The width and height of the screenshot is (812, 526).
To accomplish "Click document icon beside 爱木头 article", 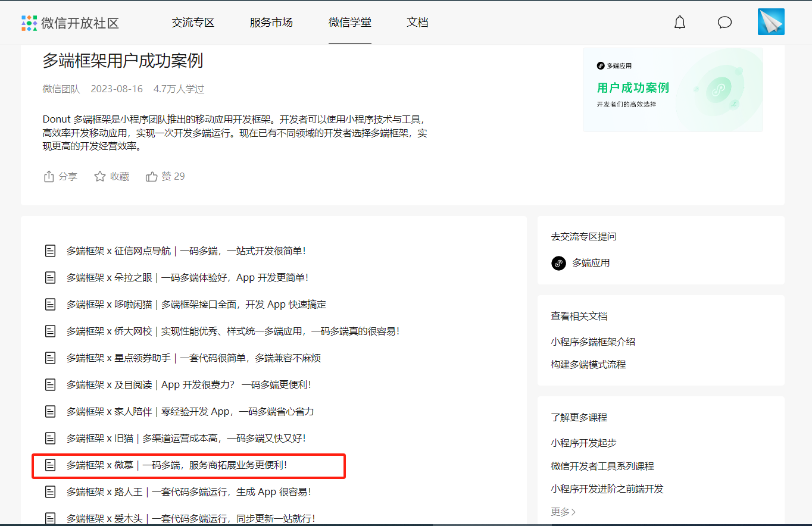I will (x=51, y=518).
